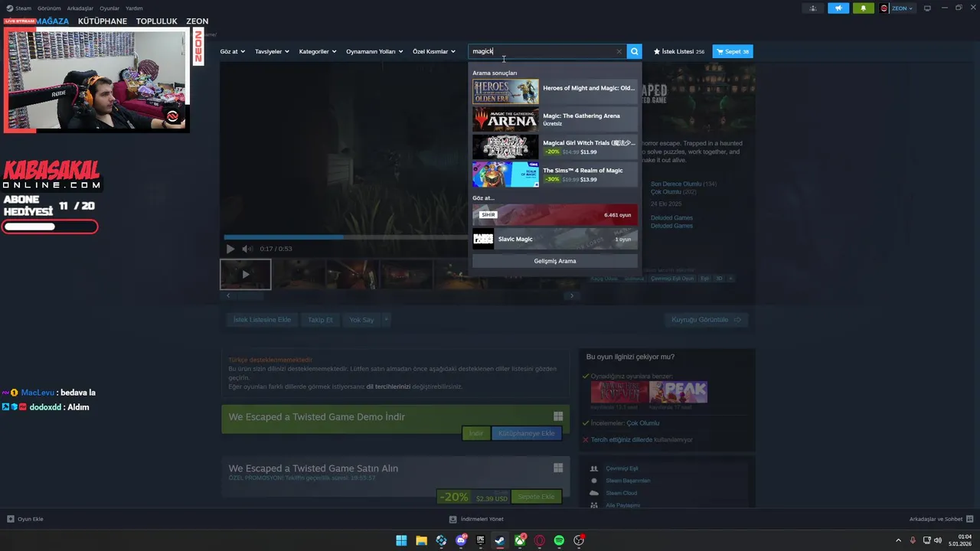
Task: Open Discord from the taskbar
Action: click(x=461, y=540)
